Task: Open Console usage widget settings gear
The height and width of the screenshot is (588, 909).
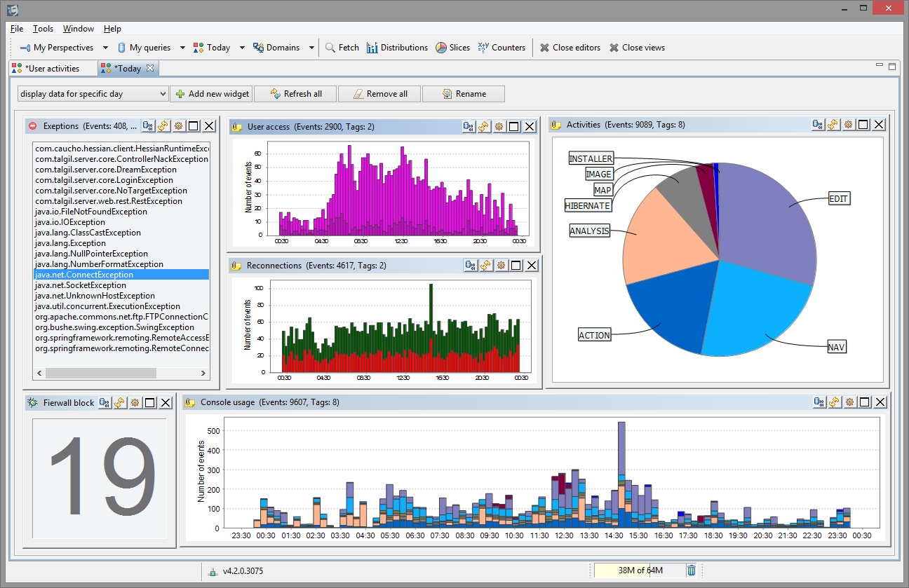Action: 850,402
